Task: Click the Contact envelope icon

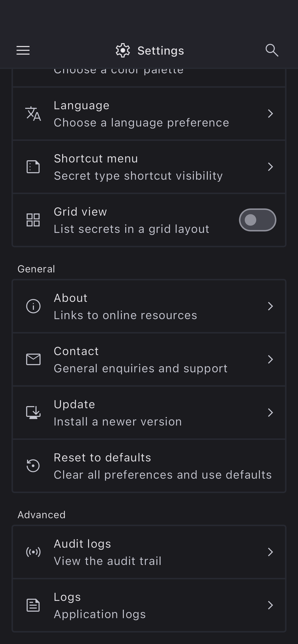Action: point(33,360)
